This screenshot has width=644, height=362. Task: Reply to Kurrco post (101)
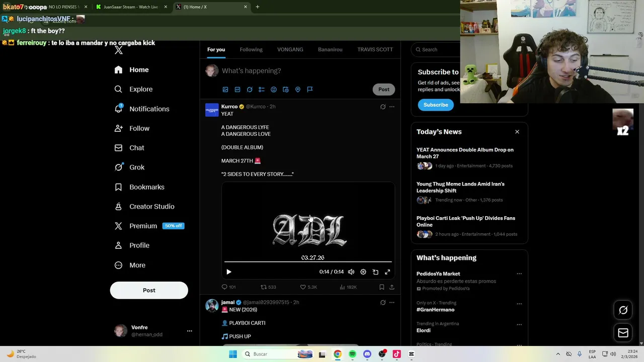229,287
